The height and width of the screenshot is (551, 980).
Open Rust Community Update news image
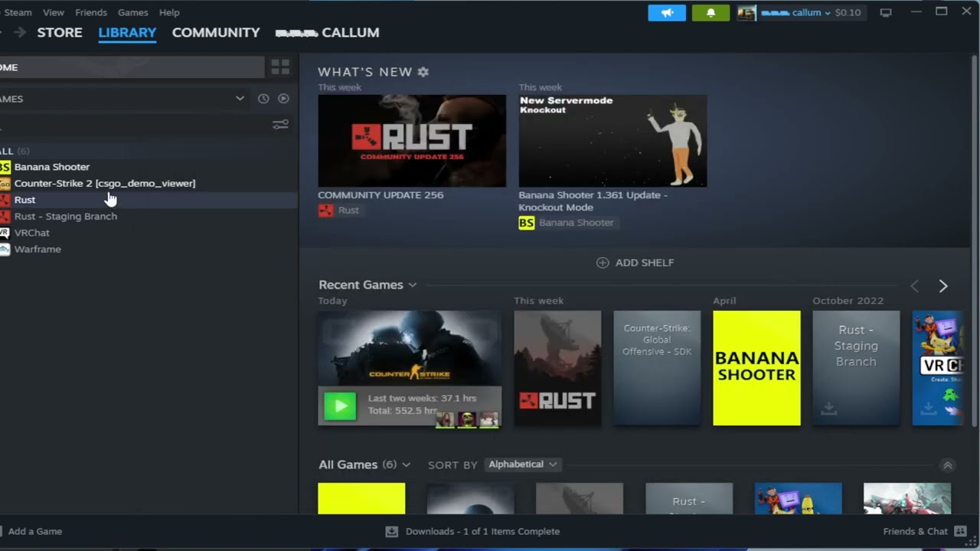(x=412, y=141)
